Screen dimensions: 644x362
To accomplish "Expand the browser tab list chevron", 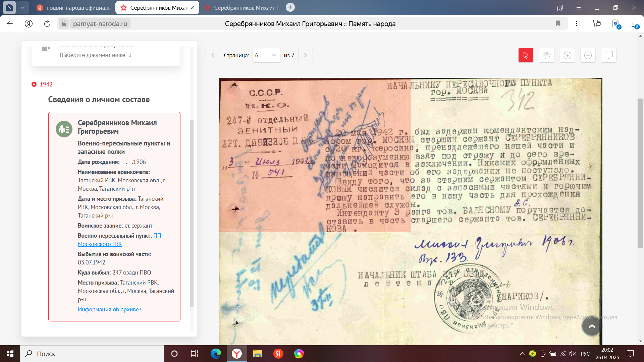I will click(22, 7).
